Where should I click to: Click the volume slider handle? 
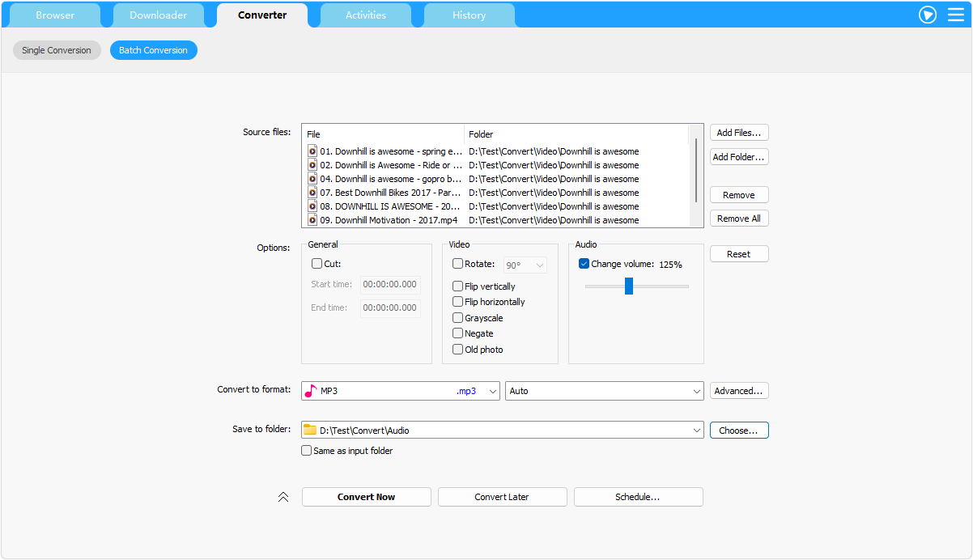click(x=629, y=286)
